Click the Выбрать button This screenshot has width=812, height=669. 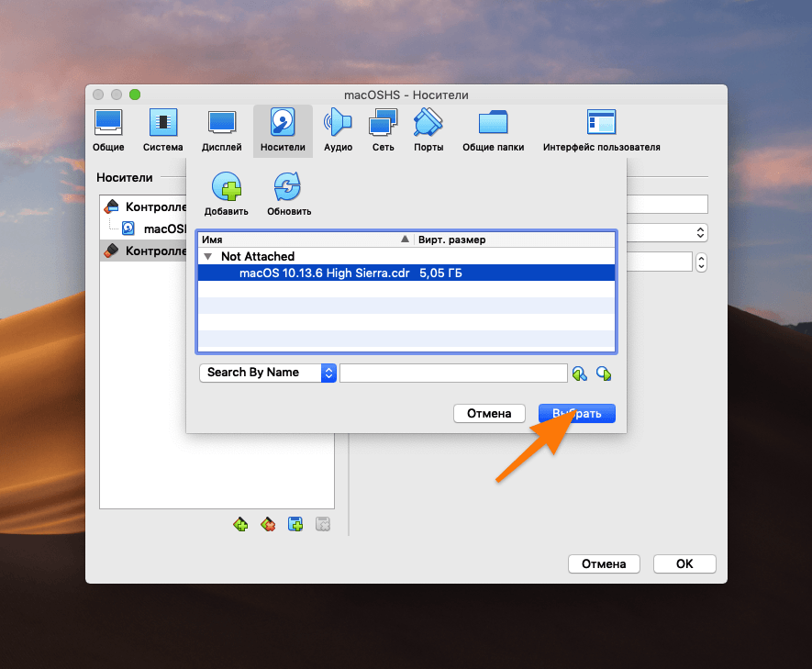click(x=577, y=413)
